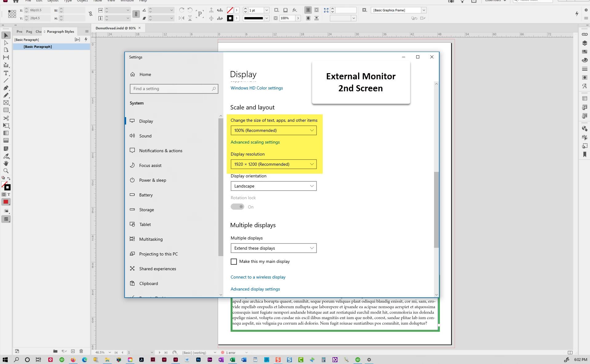The width and height of the screenshot is (590, 364).
Task: Select the Note tool
Action: pyautogui.click(x=6, y=148)
